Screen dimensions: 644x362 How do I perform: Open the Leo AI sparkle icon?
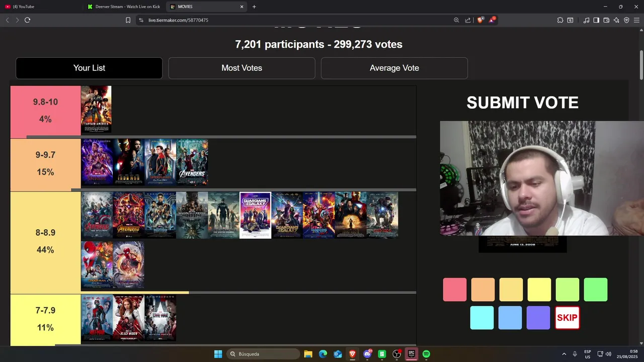point(616,20)
